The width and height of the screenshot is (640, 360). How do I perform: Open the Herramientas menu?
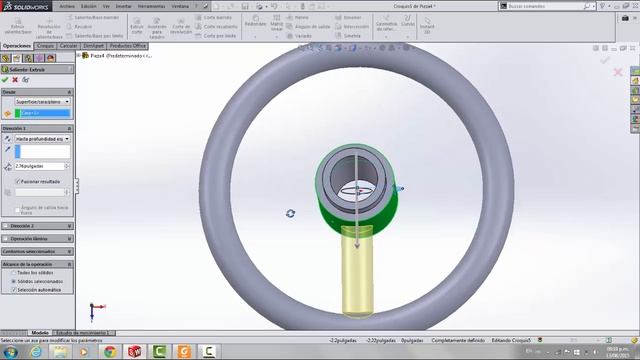(151, 6)
